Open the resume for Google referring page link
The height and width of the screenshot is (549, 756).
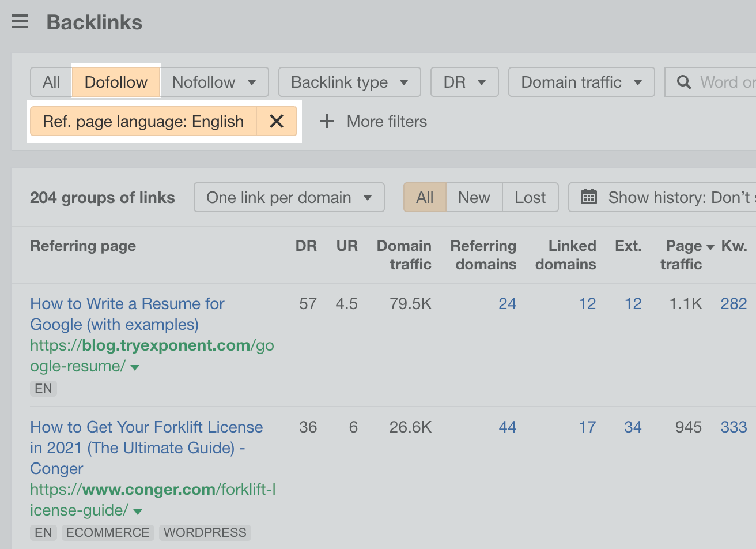click(x=127, y=314)
